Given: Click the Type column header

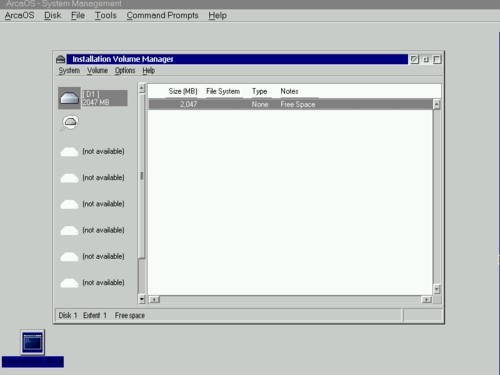Looking at the screenshot, I should pyautogui.click(x=259, y=91).
